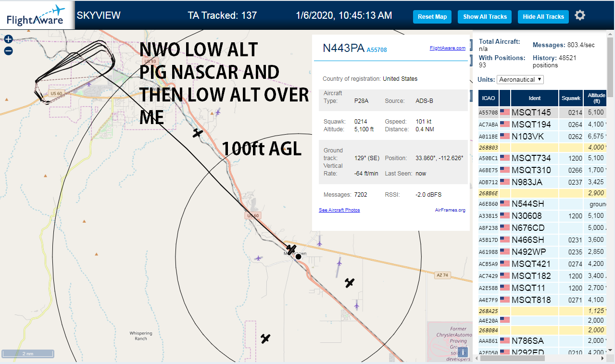The width and height of the screenshot is (615, 364).
Task: Open AirFrames.org link
Action: [x=450, y=210]
